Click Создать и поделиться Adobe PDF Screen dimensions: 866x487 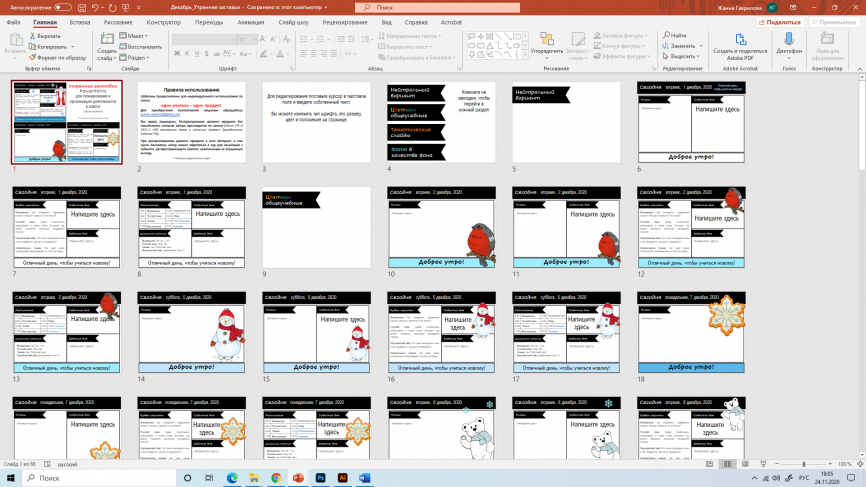point(740,44)
